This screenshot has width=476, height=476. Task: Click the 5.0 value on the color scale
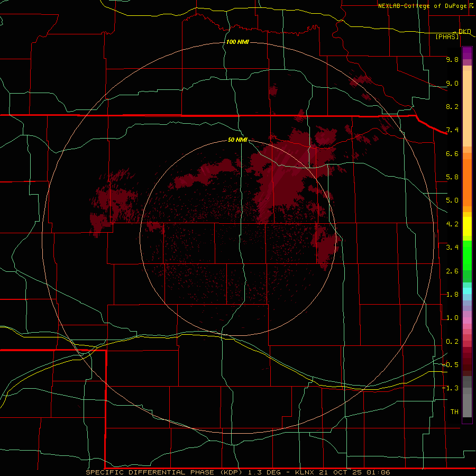[452, 200]
